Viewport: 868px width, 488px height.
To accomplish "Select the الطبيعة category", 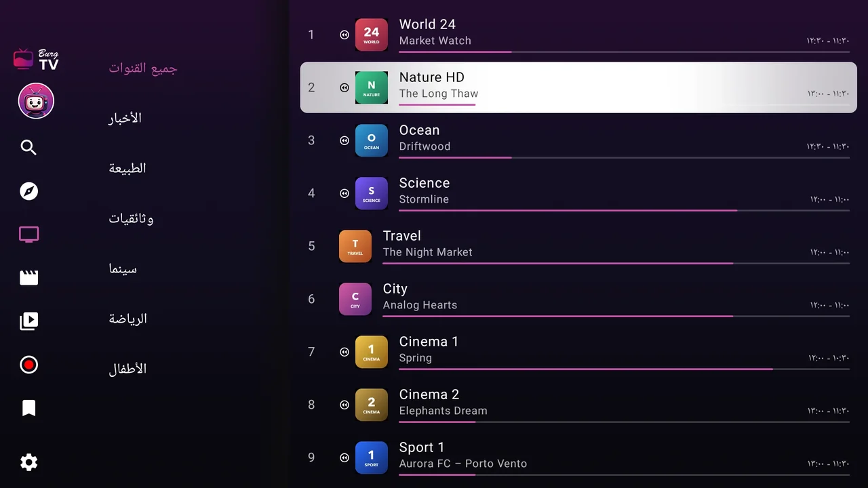I will click(127, 168).
